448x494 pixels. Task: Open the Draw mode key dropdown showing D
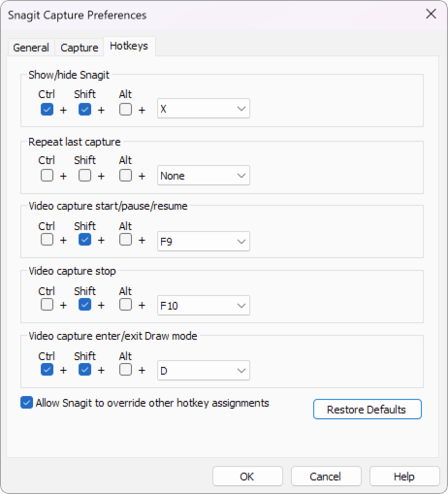[204, 370]
